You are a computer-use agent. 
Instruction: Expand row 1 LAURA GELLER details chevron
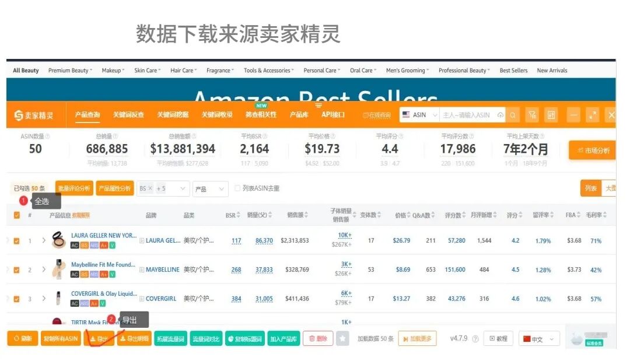click(x=43, y=240)
